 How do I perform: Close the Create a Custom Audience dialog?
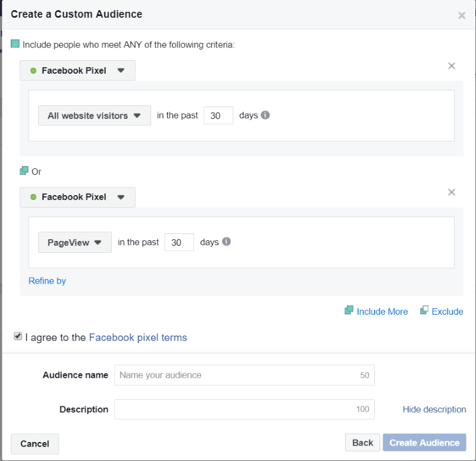point(462,15)
